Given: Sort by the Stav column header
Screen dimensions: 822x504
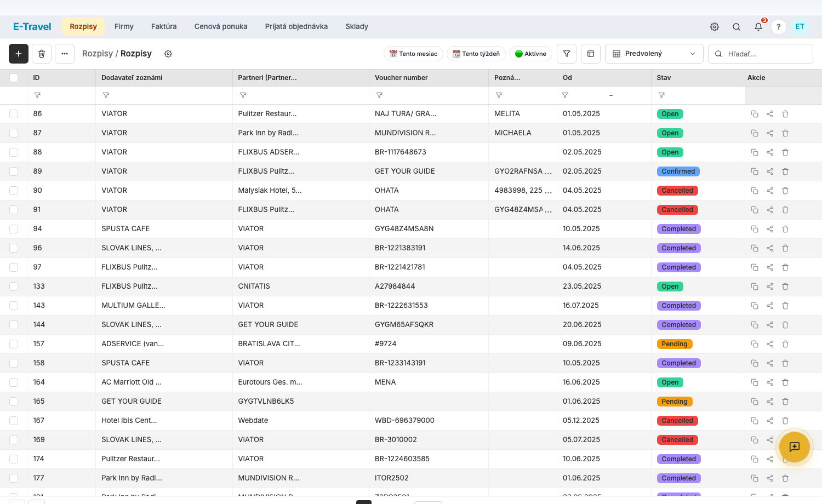Looking at the screenshot, I should point(664,78).
